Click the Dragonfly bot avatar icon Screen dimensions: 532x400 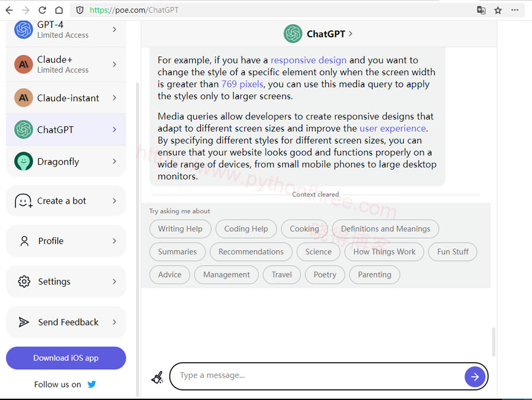(x=24, y=162)
